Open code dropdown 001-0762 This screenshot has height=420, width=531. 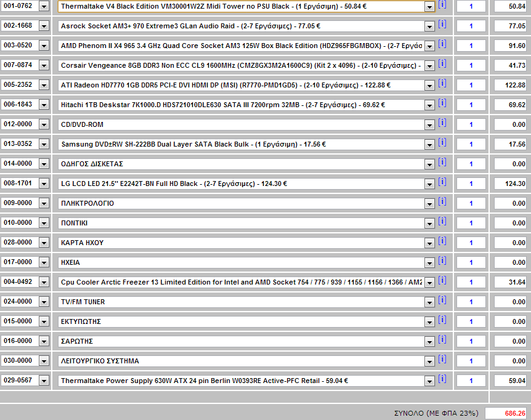tap(44, 6)
